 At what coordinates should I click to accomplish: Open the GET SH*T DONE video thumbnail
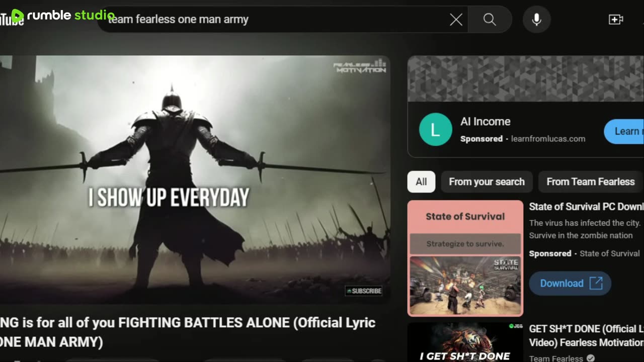coord(465,342)
